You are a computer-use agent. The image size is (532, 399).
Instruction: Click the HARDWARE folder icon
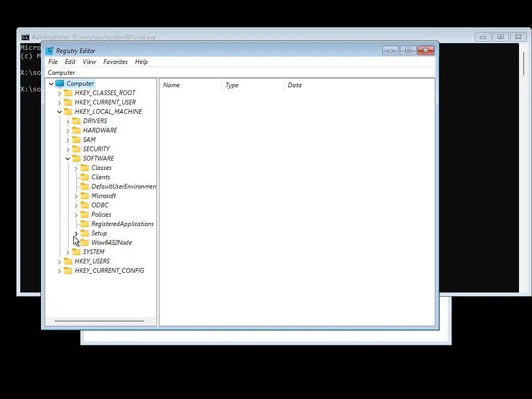coord(77,130)
